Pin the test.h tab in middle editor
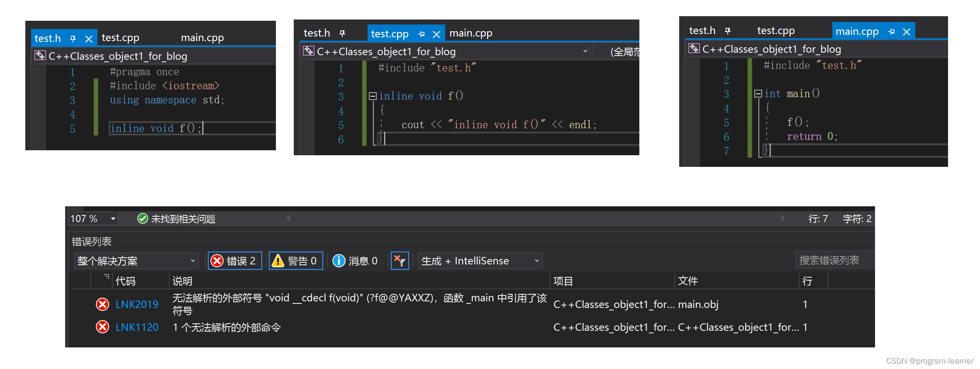This screenshot has width=980, height=369. pyautogui.click(x=342, y=33)
